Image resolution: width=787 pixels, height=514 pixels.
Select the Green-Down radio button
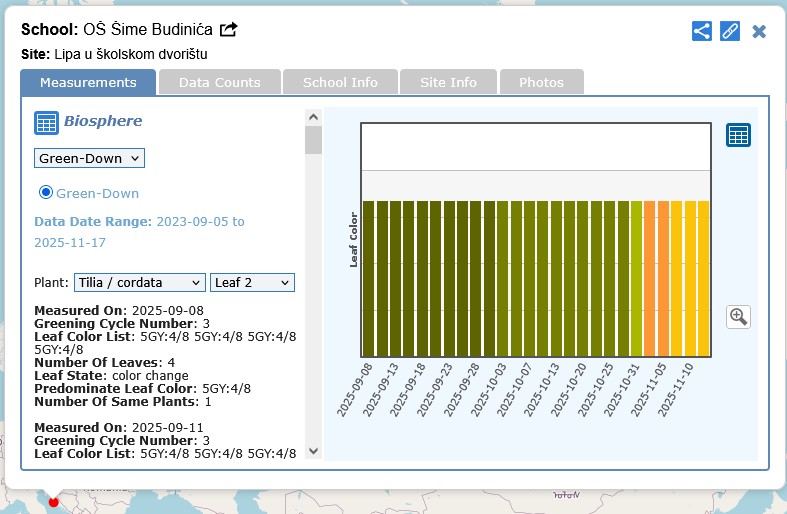point(46,192)
